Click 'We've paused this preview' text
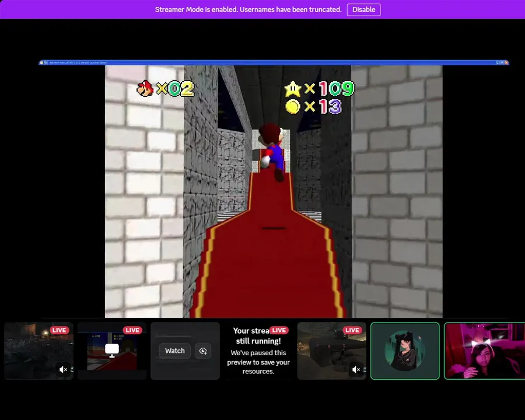The image size is (525, 420). pos(258,362)
